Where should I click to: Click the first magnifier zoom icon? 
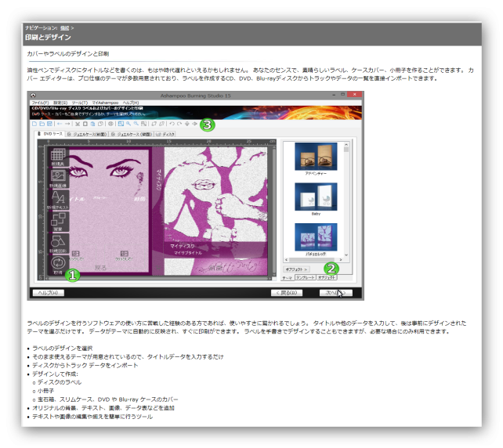point(128,124)
